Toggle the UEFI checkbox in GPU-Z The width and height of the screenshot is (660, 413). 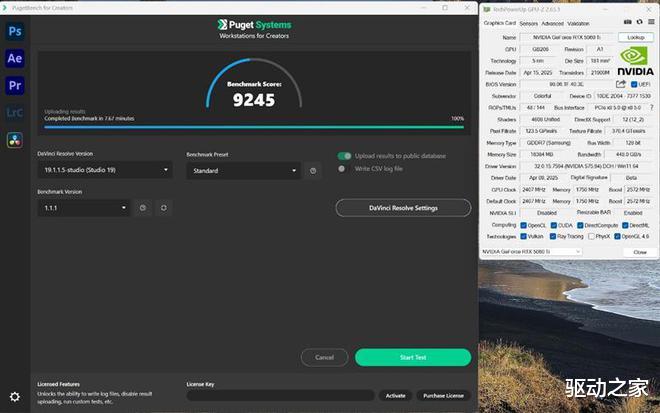click(x=634, y=85)
